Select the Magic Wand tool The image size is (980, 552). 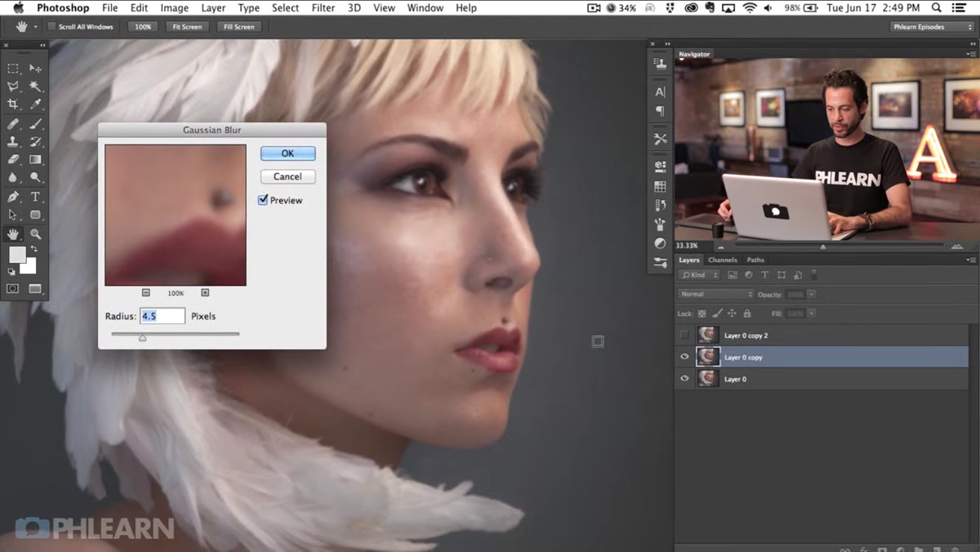35,86
